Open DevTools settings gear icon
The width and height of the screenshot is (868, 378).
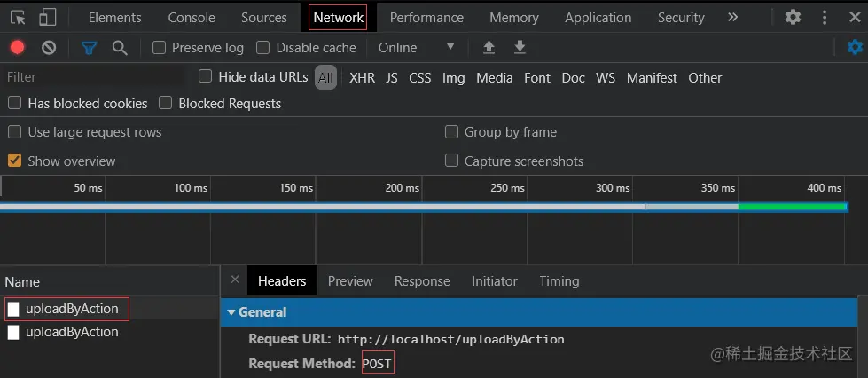coord(793,17)
